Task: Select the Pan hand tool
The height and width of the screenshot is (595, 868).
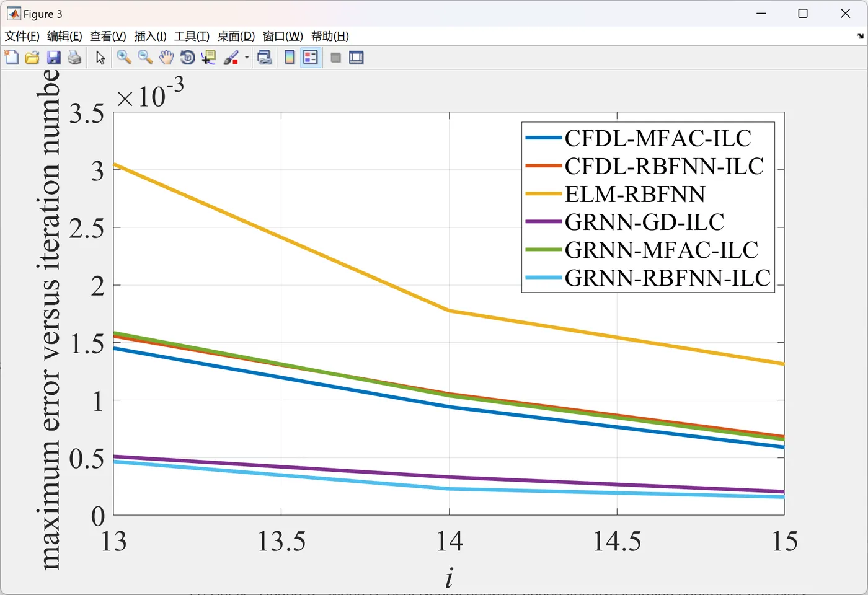Action: coord(166,58)
